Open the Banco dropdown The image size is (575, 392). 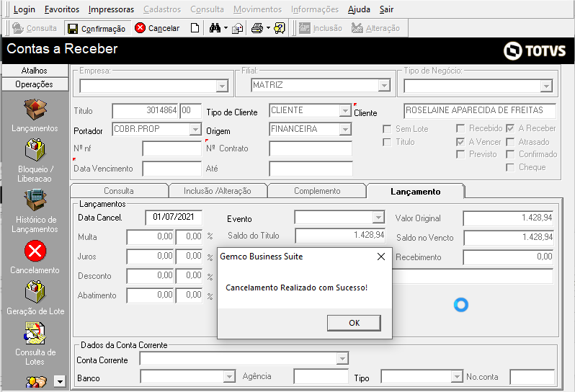[229, 377]
